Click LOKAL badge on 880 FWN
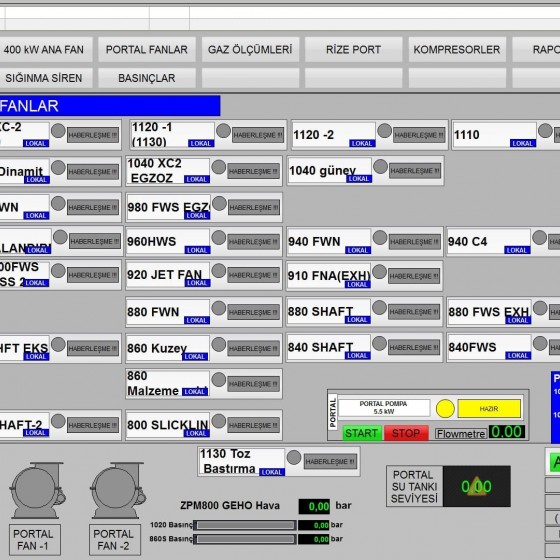 point(197,320)
